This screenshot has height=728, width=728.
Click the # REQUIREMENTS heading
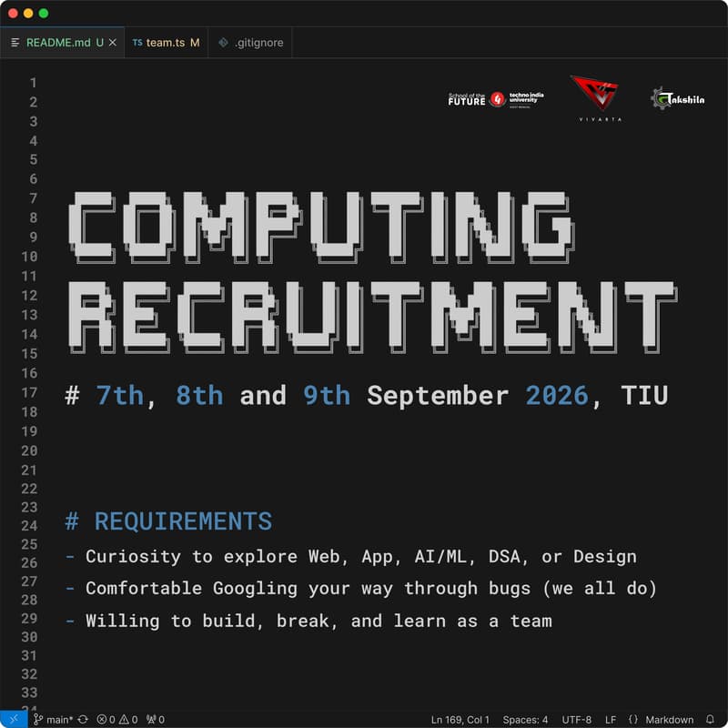[x=168, y=521]
